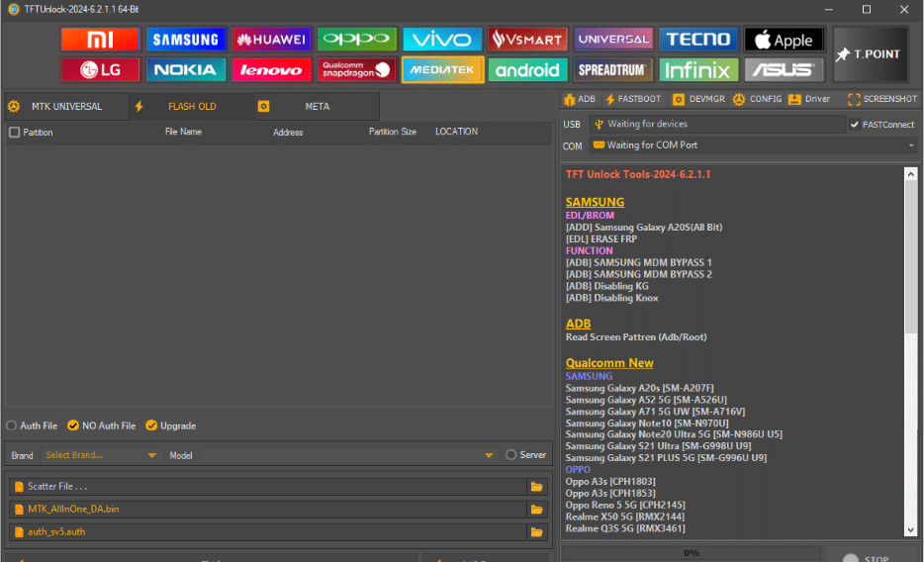Open the T.POINT pinned panel
This screenshot has height=562, width=924.
pos(871,54)
